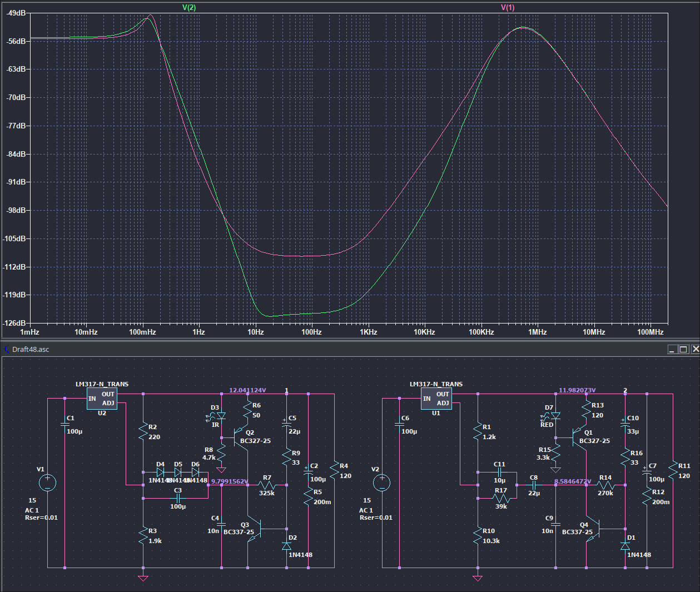Click the 1mHz frequency axis label
The width and height of the screenshot is (700, 592).
click(30, 332)
